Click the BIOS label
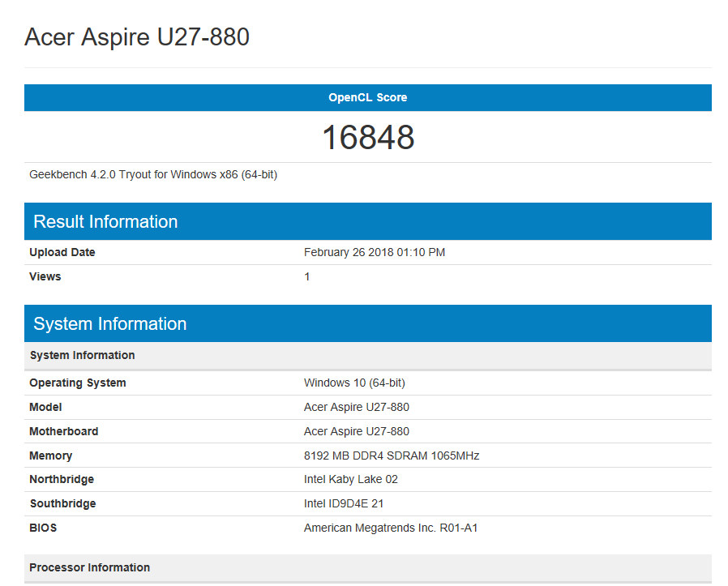This screenshot has height=586, width=728. click(43, 528)
